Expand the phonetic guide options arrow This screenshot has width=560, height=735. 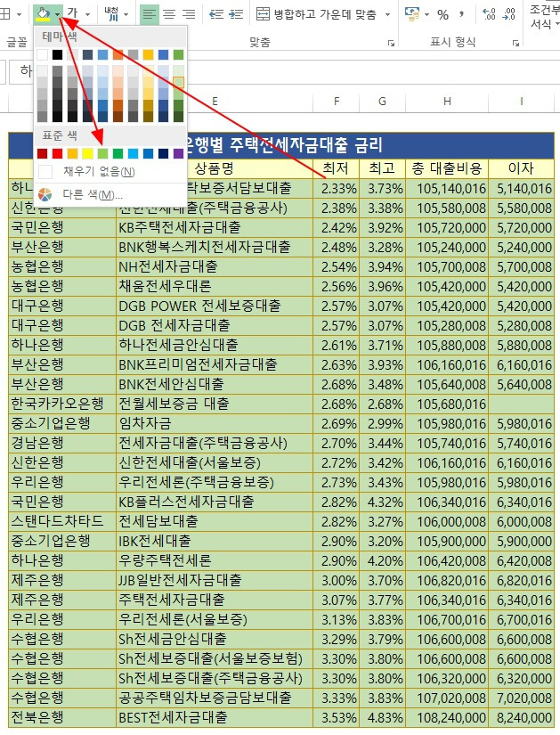(126, 15)
